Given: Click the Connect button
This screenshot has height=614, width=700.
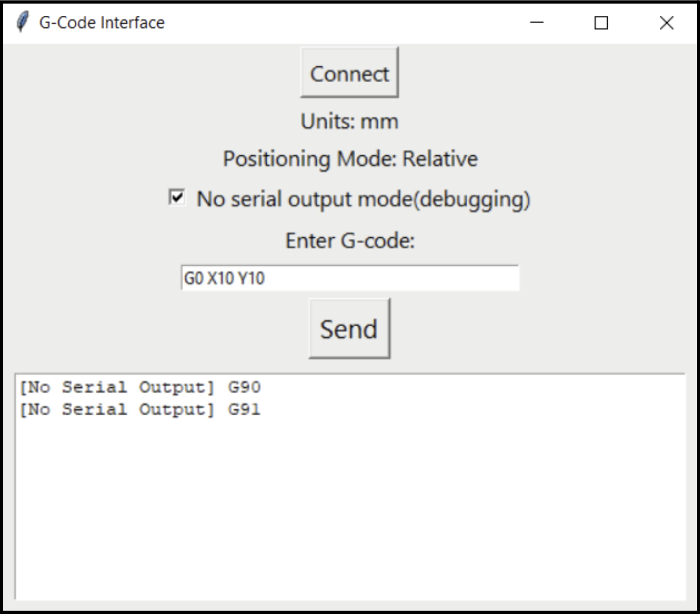Looking at the screenshot, I should tap(349, 73).
